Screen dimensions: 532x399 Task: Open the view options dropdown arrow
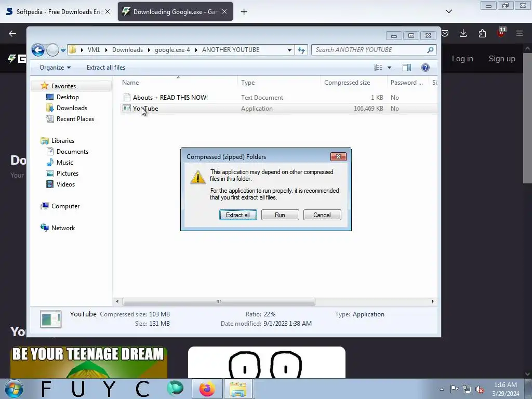point(390,68)
